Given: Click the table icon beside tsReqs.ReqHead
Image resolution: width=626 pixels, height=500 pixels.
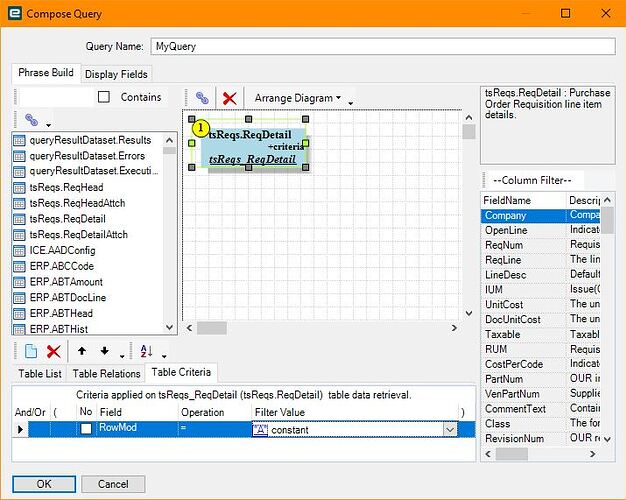Looking at the screenshot, I should pyautogui.click(x=19, y=188).
